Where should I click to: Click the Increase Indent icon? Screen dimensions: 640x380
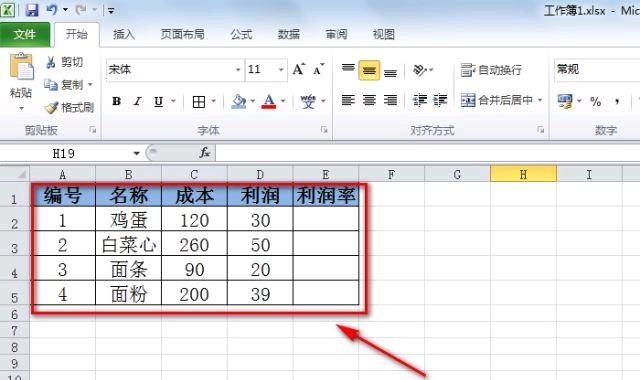(440, 100)
